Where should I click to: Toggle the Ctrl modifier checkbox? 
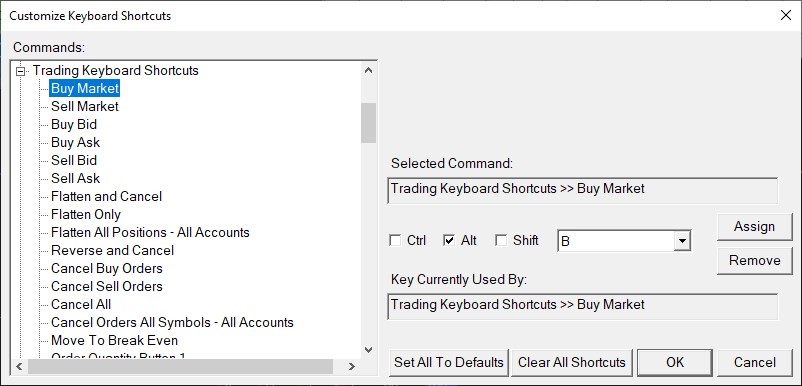coord(395,240)
